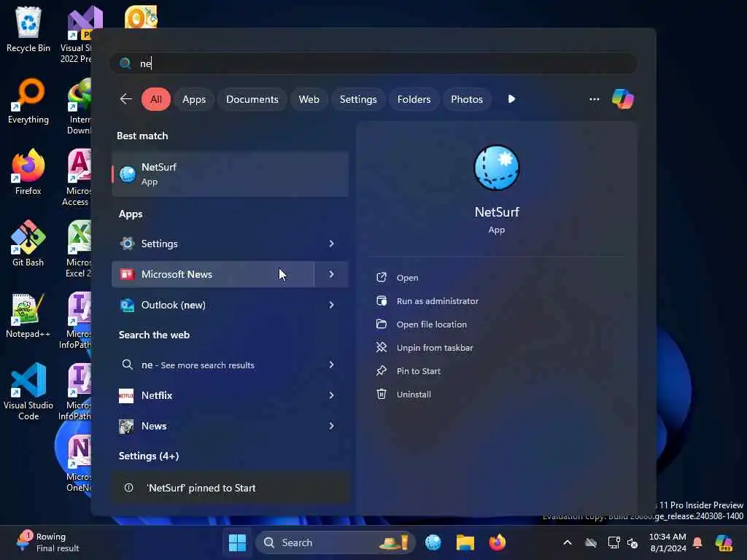Open Copilot icon in search panel header
Viewport: 747px width, 560px height.
click(623, 99)
